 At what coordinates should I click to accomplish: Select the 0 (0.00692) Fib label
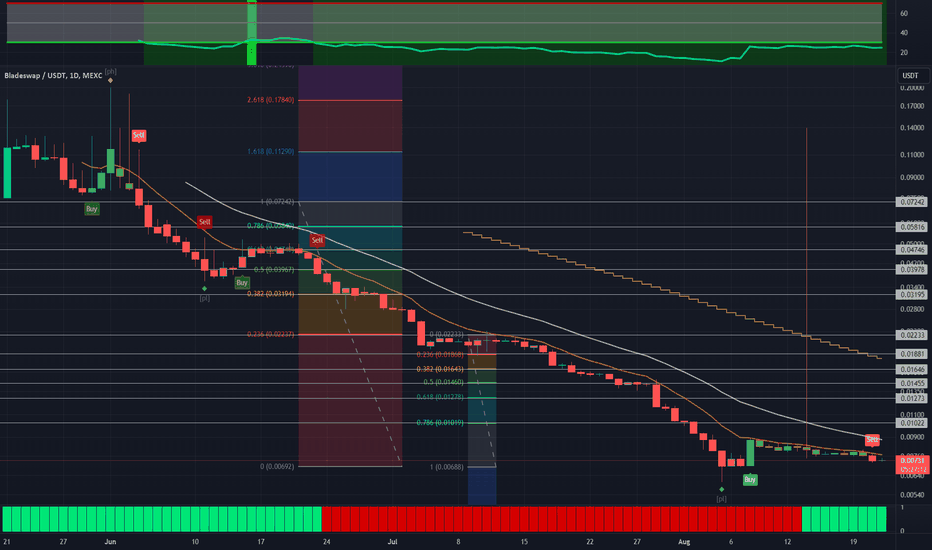(277, 466)
